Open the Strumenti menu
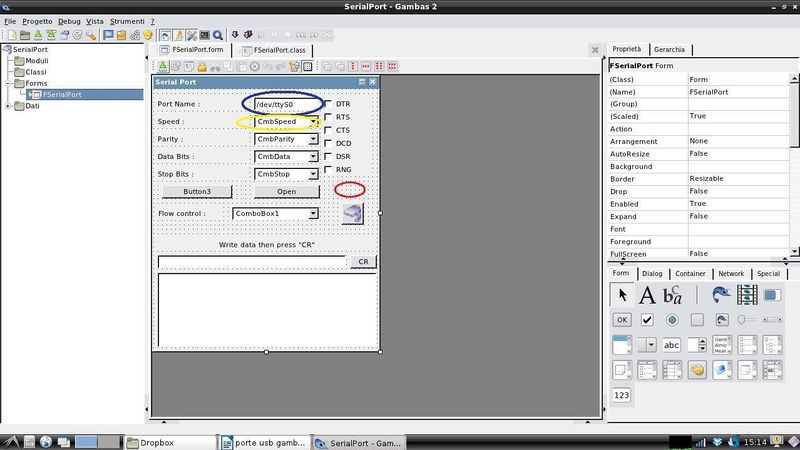 pyautogui.click(x=127, y=21)
